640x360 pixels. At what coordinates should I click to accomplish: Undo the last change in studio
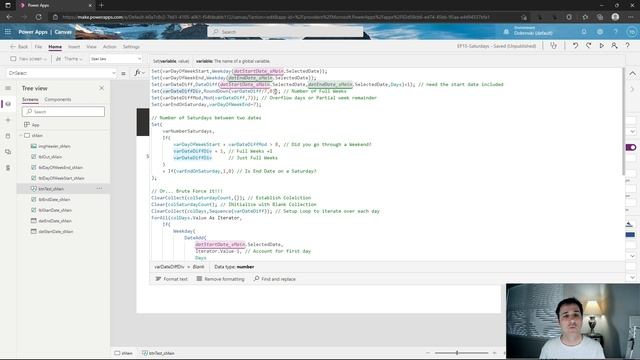(x=575, y=46)
